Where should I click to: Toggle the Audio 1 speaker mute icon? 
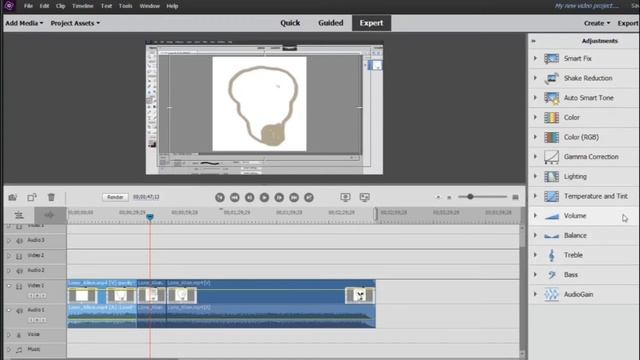click(x=19, y=311)
